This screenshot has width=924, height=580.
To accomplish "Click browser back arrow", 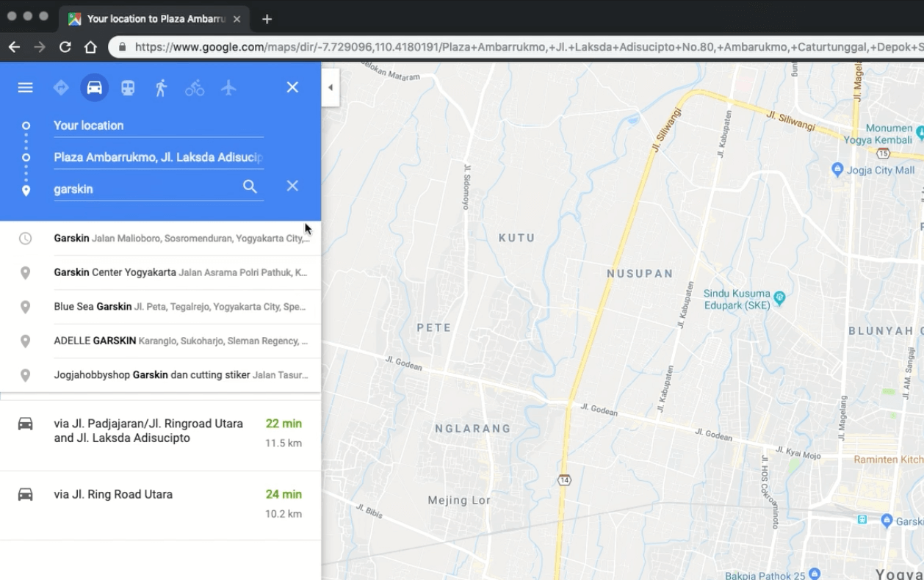I will (14, 47).
